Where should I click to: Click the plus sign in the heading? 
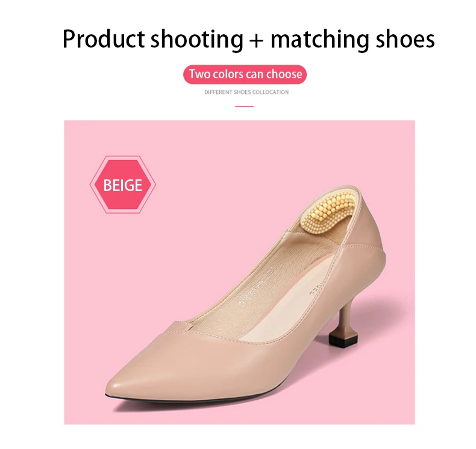257,40
